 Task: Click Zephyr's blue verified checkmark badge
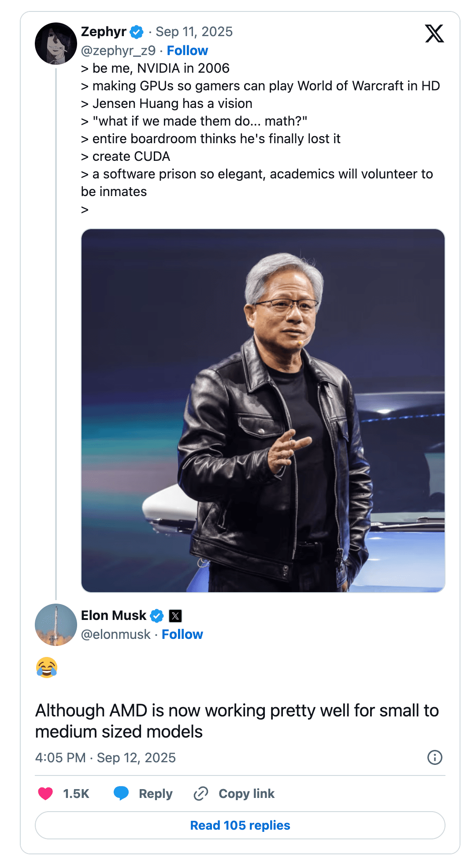[137, 31]
